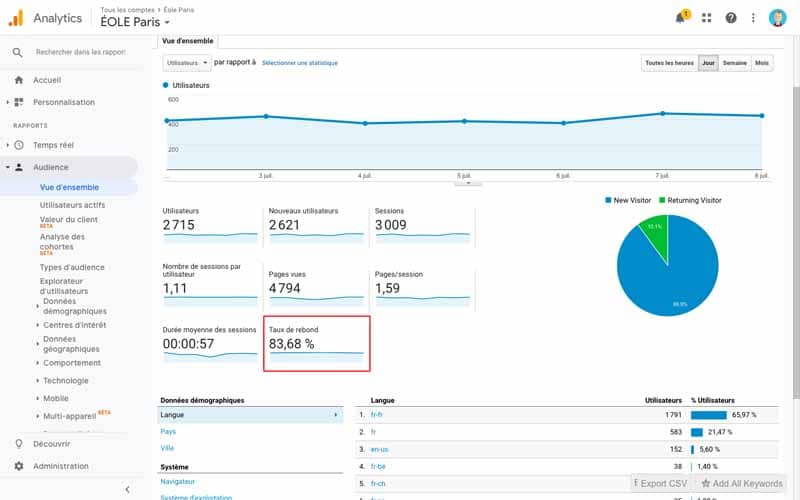Switch chart to Semaine view
This screenshot has width=800, height=500.
coord(734,63)
